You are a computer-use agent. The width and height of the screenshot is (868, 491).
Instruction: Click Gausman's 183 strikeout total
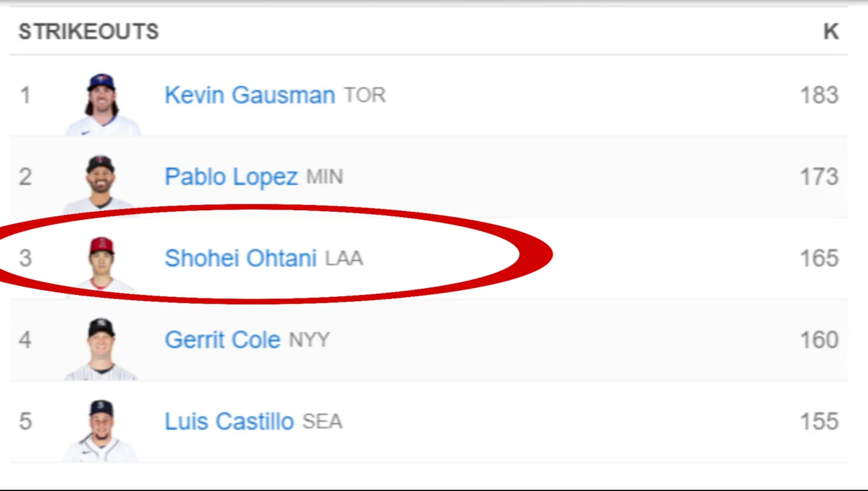click(x=819, y=95)
